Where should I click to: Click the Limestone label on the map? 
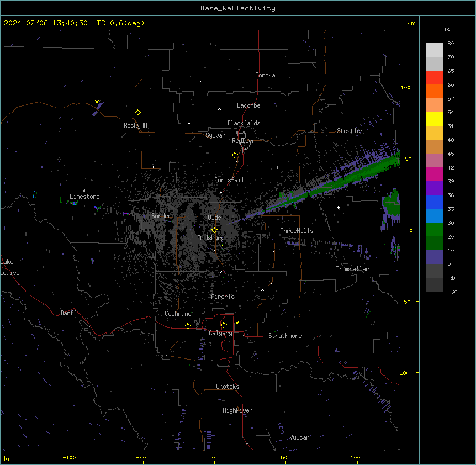84,197
